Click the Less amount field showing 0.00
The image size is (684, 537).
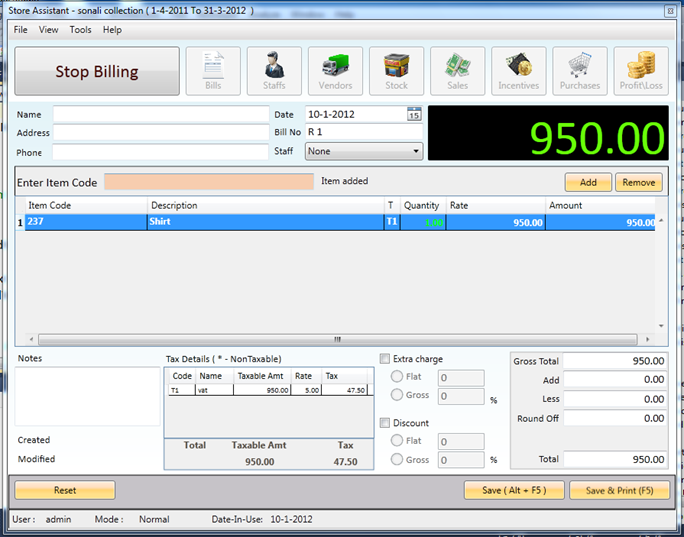[x=615, y=399]
